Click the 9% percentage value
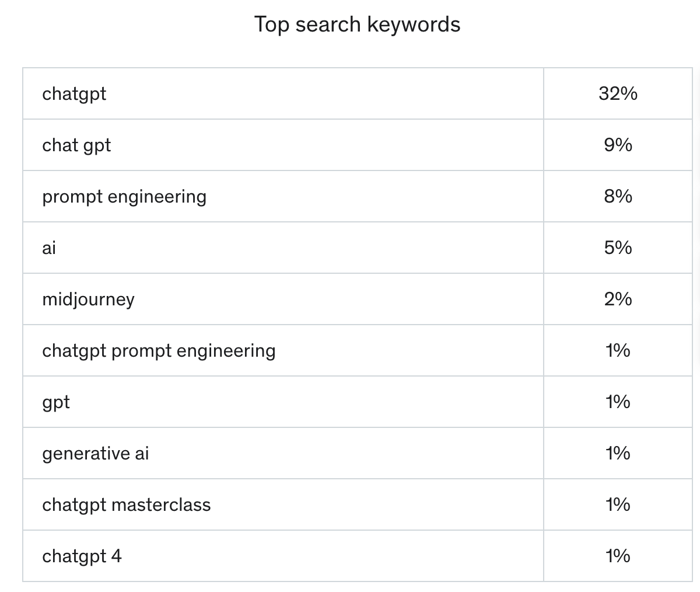The height and width of the screenshot is (592, 700). (x=618, y=145)
